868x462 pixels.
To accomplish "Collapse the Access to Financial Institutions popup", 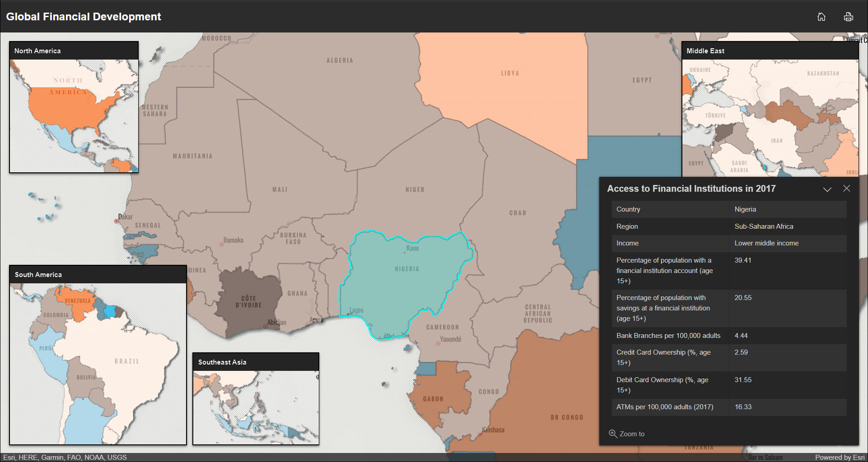I will tap(827, 189).
